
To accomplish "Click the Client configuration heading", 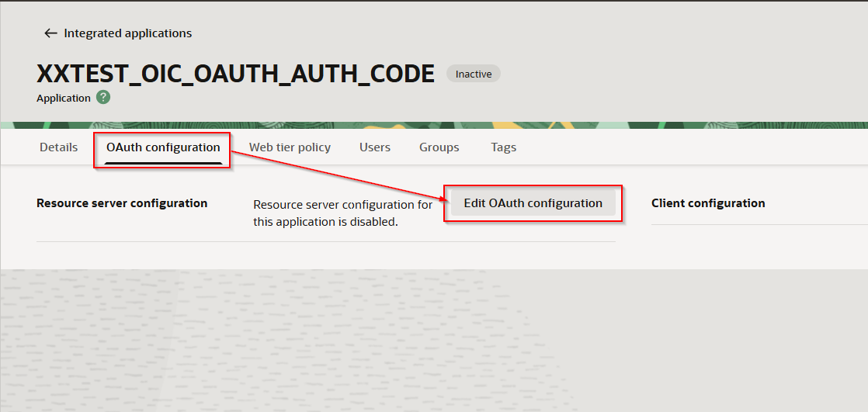I will tap(708, 203).
